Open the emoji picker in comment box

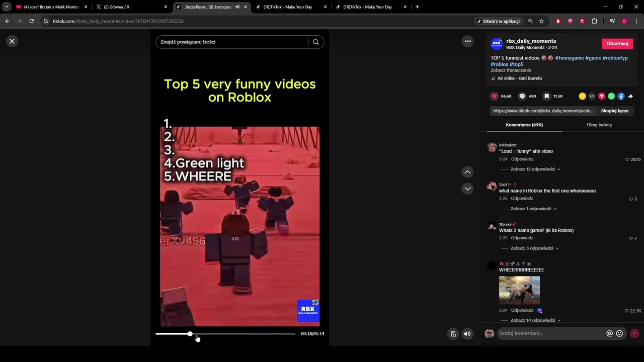tap(619, 333)
